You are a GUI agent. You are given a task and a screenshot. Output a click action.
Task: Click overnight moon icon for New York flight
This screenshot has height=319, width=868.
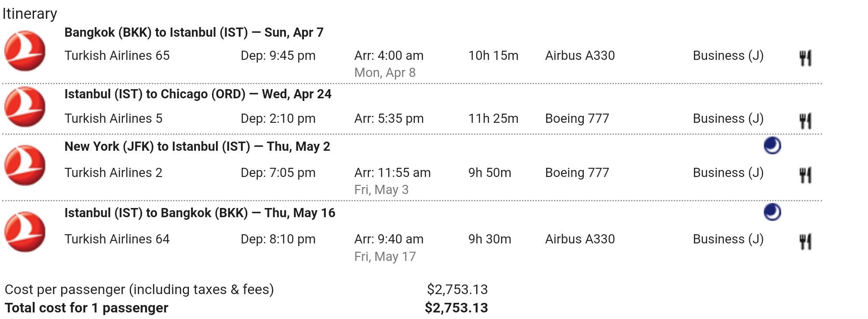click(x=772, y=146)
